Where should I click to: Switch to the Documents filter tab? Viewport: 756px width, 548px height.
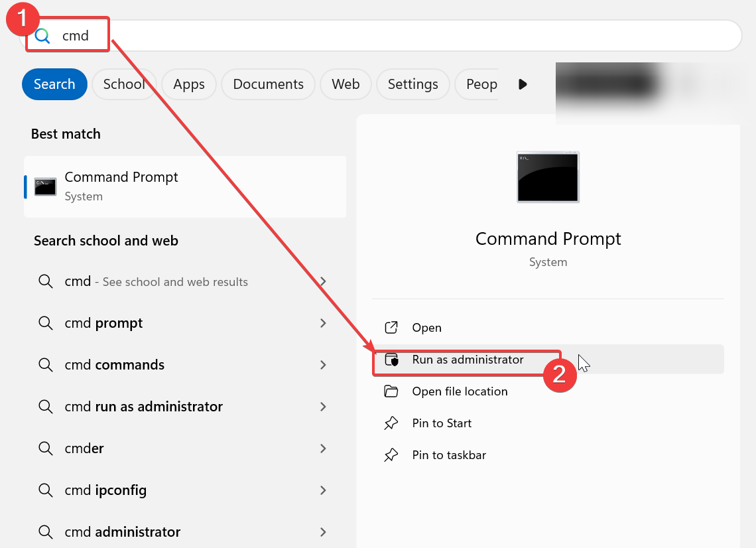pyautogui.click(x=267, y=84)
